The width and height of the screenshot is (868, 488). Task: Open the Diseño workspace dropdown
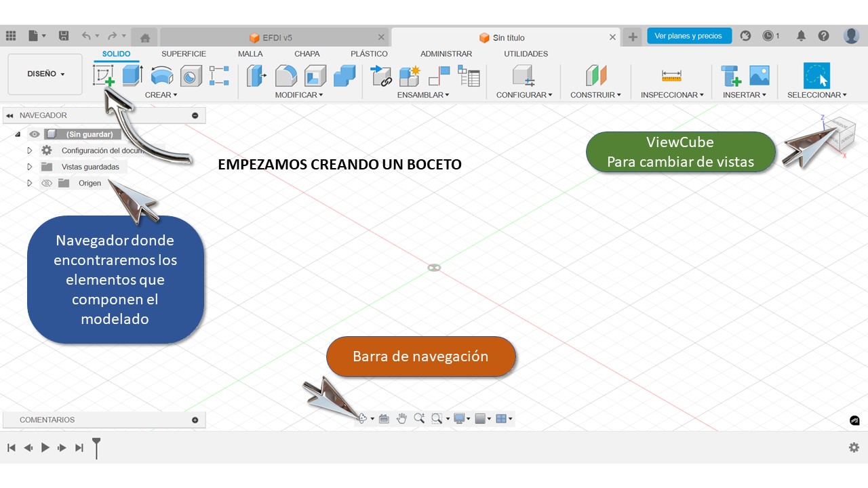45,74
